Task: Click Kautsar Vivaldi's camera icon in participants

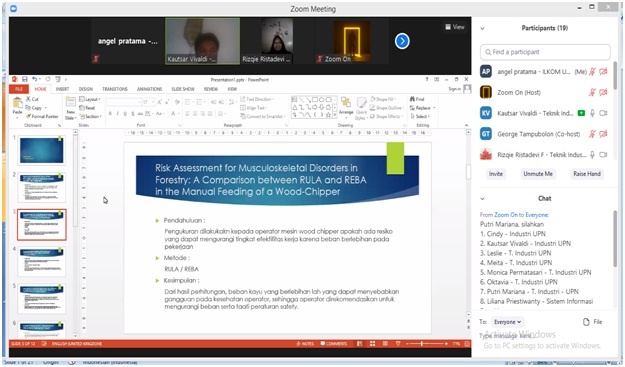Action: [603, 113]
